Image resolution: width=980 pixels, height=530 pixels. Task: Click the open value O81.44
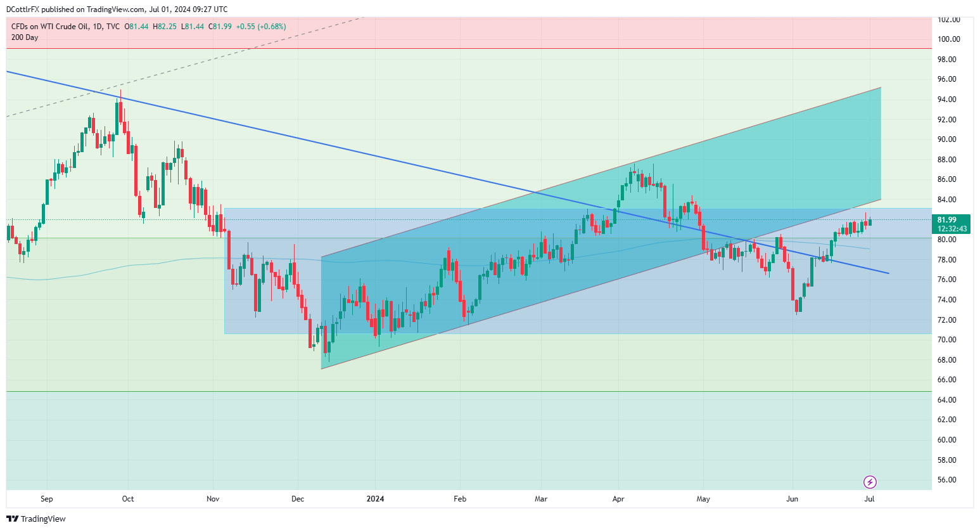(x=136, y=27)
